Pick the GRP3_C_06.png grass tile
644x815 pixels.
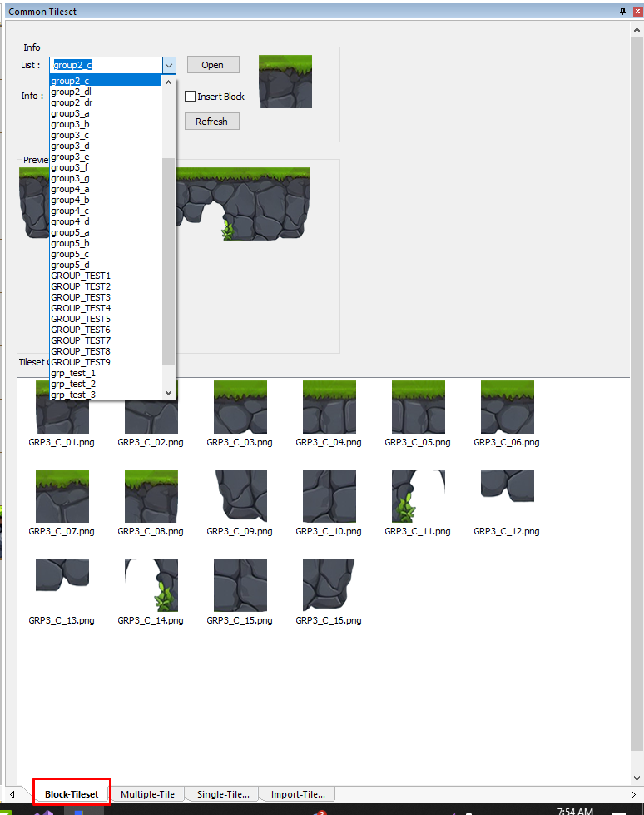click(507, 407)
